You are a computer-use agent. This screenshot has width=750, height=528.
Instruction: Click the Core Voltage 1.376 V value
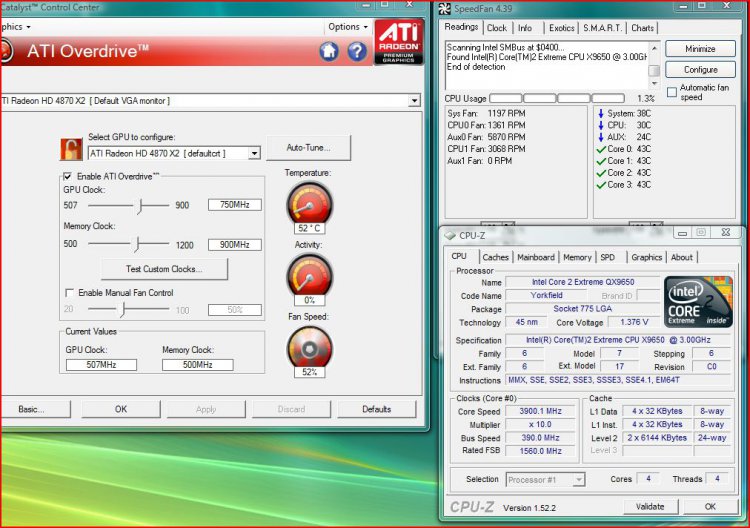(x=634, y=322)
